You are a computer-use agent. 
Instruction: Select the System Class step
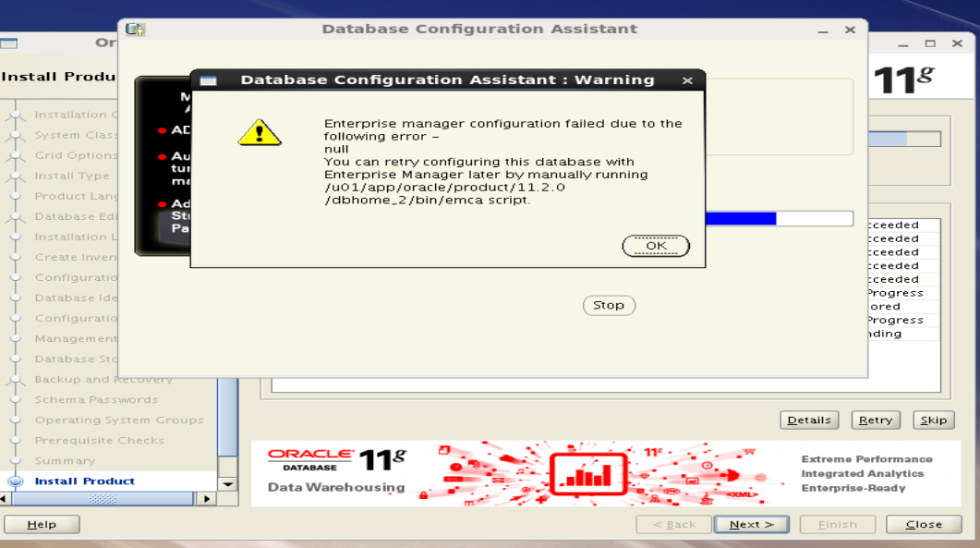click(76, 135)
